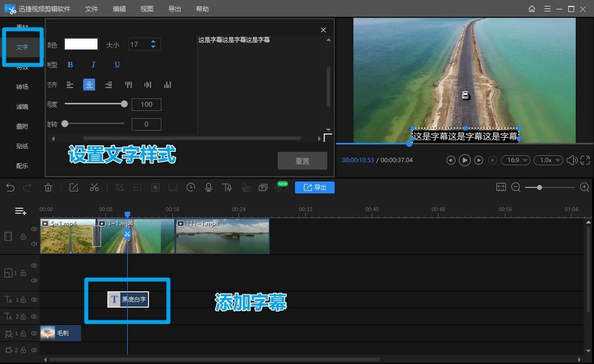Play the video preview
This screenshot has width=594, height=364.
[464, 160]
